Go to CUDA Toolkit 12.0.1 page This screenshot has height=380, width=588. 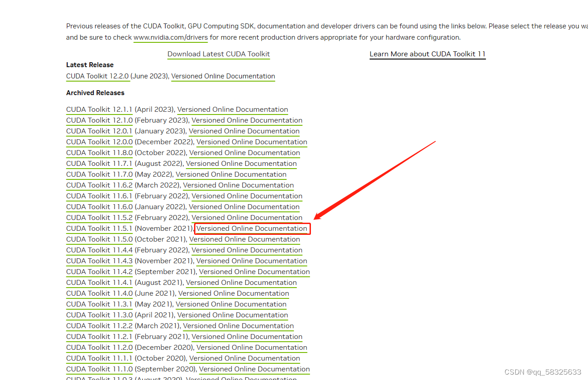coord(99,131)
